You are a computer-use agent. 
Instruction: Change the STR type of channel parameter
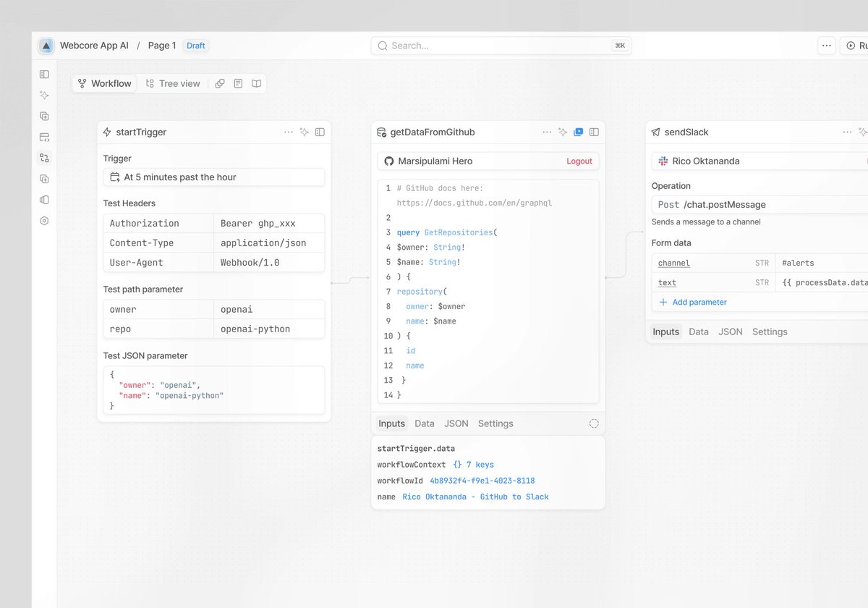[x=762, y=263]
